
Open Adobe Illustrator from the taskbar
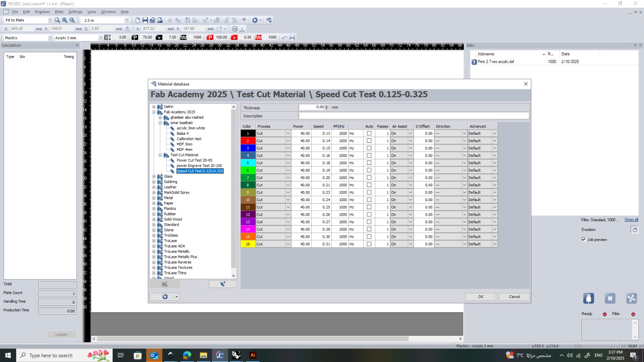click(253, 355)
